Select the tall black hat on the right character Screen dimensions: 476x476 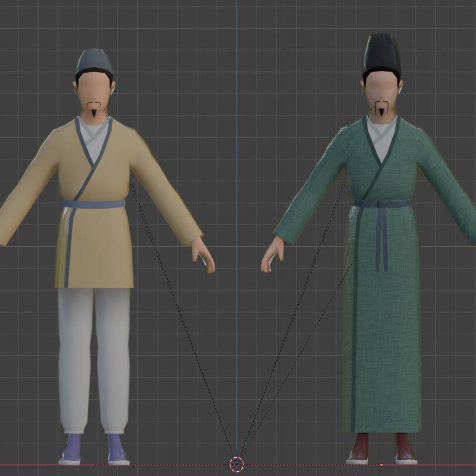click(x=382, y=55)
